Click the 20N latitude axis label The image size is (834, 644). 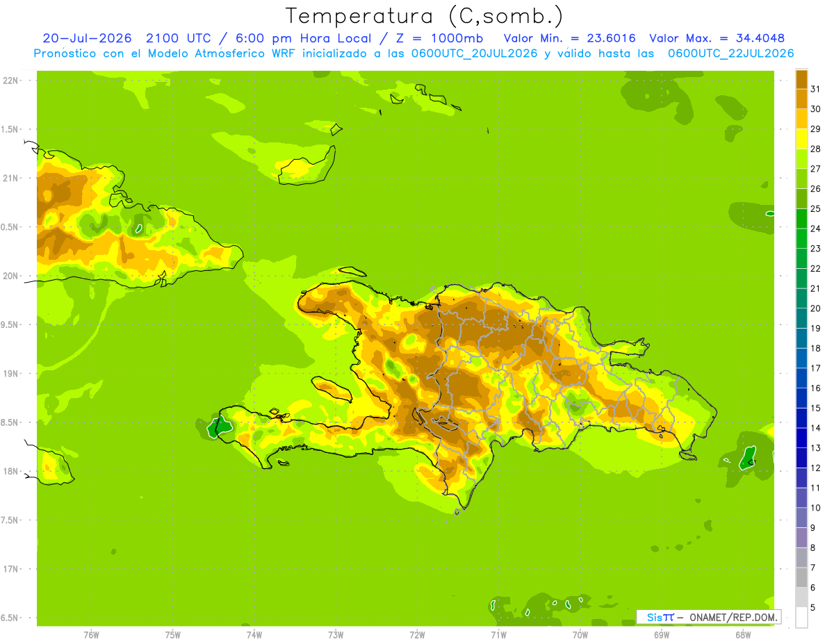coord(10,276)
